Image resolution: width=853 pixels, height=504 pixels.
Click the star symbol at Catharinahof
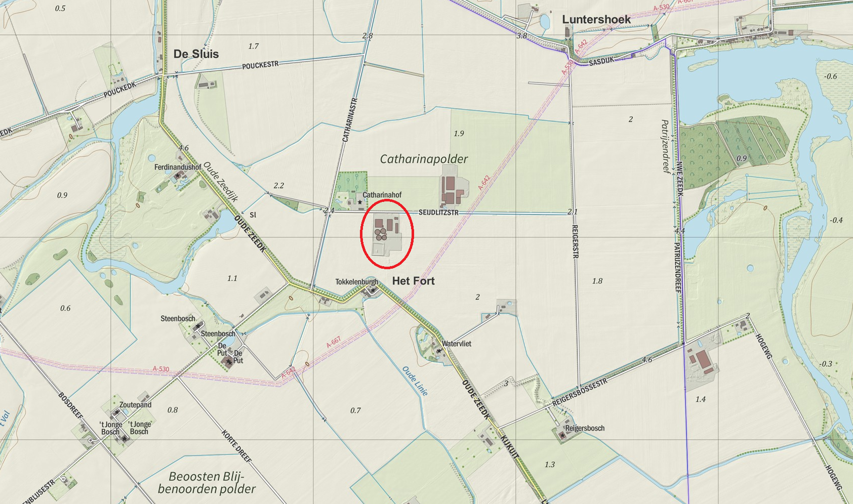click(x=360, y=202)
